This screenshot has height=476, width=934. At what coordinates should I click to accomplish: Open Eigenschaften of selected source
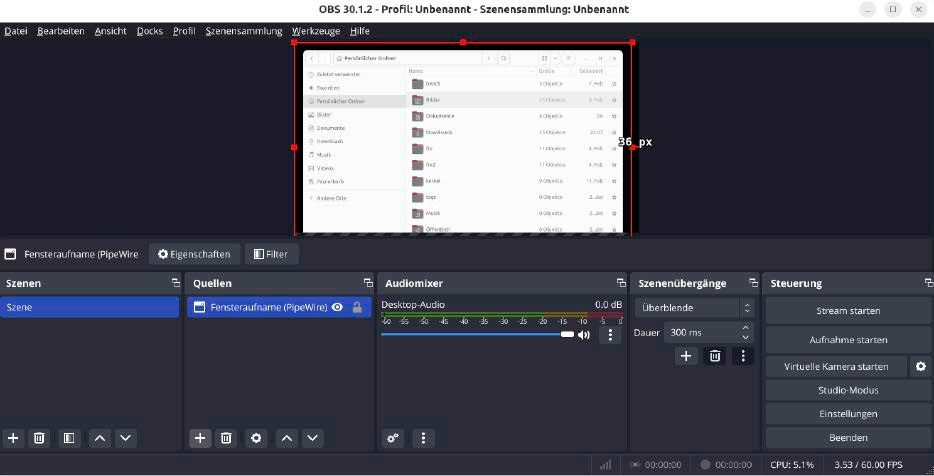click(194, 254)
